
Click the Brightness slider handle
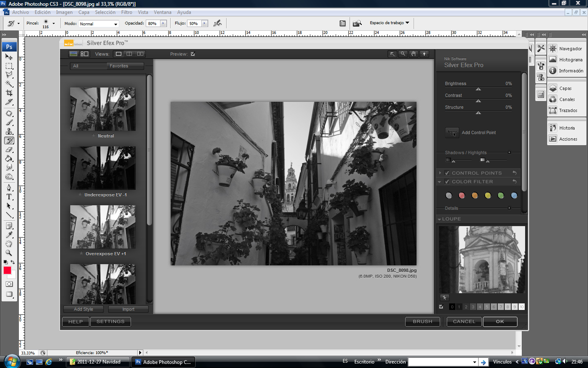click(478, 89)
